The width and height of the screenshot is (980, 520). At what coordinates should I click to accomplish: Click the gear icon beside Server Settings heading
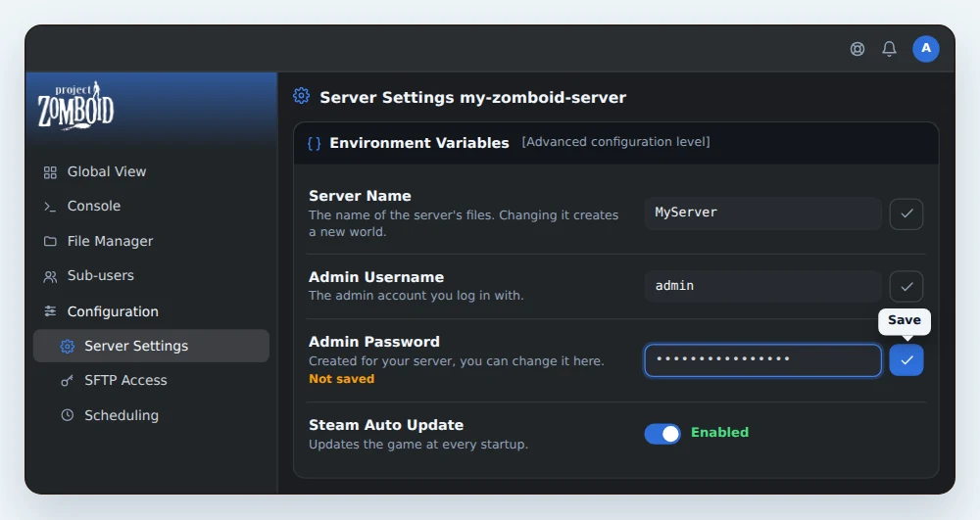click(x=301, y=96)
